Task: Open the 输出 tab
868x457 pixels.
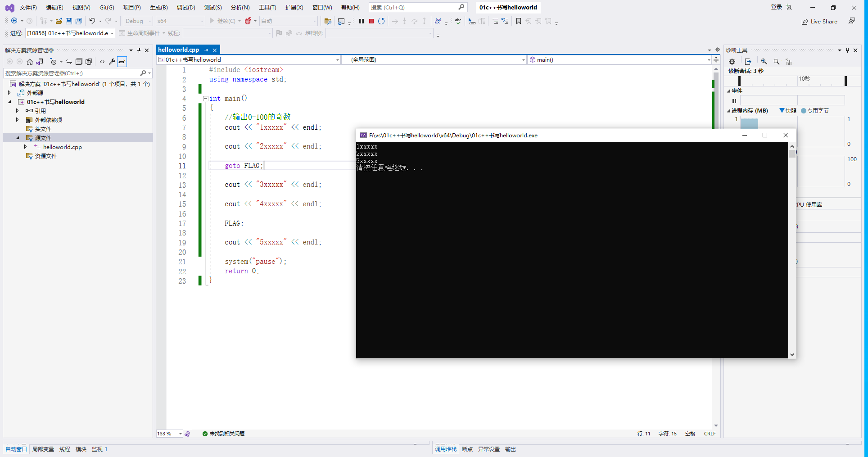Action: [x=511, y=449]
